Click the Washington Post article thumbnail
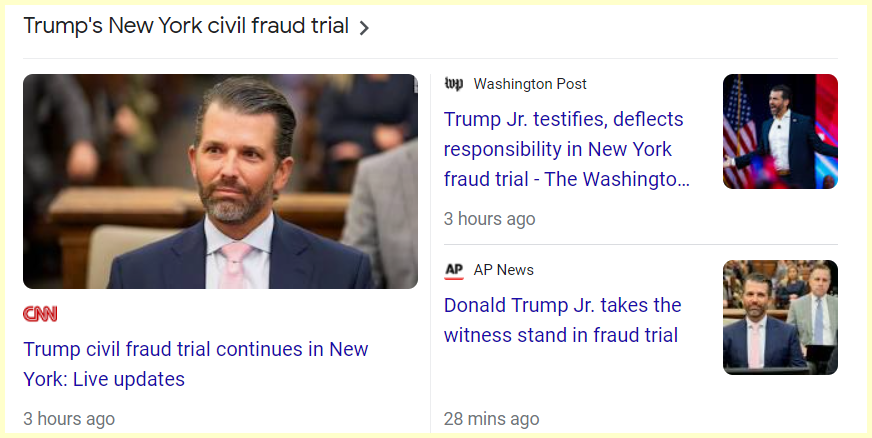The image size is (872, 438). tap(780, 131)
